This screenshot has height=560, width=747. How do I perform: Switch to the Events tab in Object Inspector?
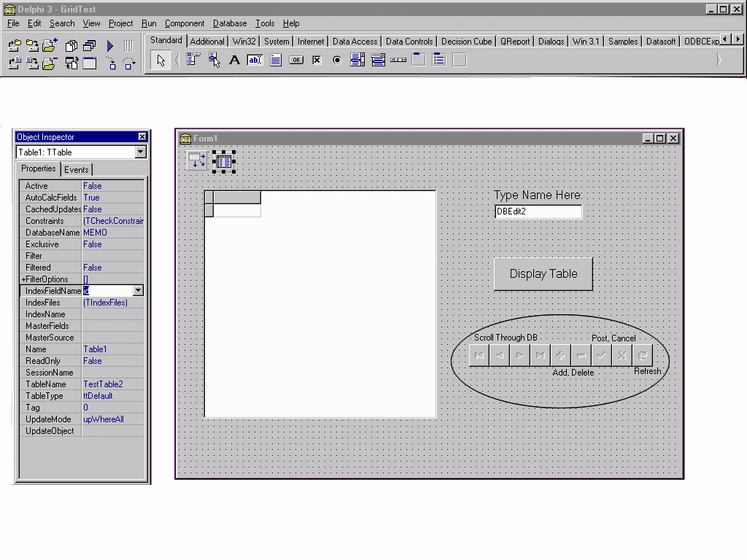tap(76, 170)
